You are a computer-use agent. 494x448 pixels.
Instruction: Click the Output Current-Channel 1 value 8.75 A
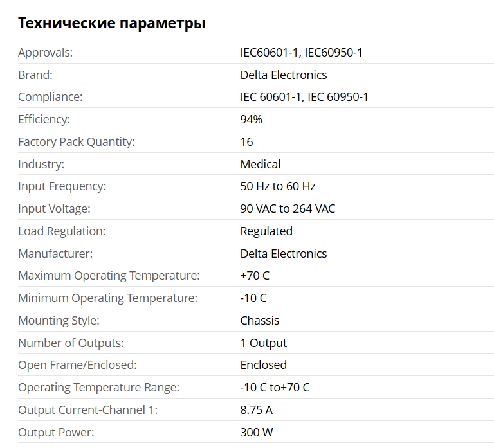[256, 410]
